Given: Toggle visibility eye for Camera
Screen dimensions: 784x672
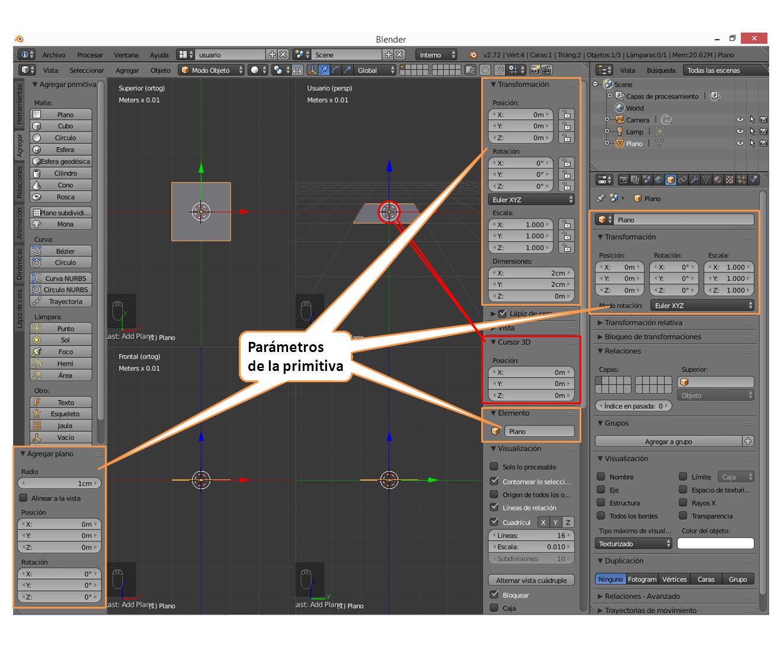Looking at the screenshot, I should [x=740, y=120].
